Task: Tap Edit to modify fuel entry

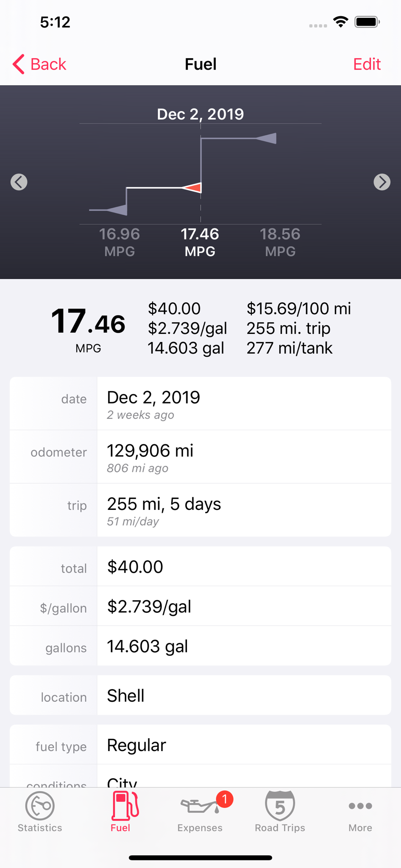Action: point(367,64)
